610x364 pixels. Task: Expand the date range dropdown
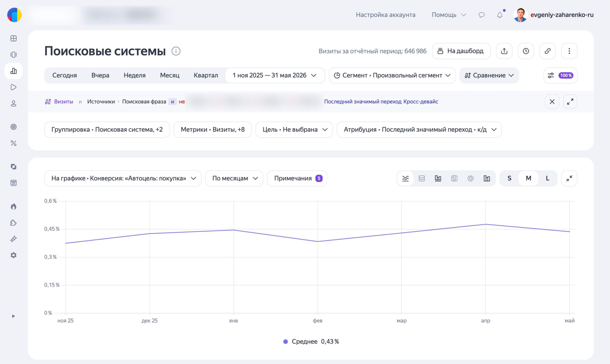tap(274, 75)
